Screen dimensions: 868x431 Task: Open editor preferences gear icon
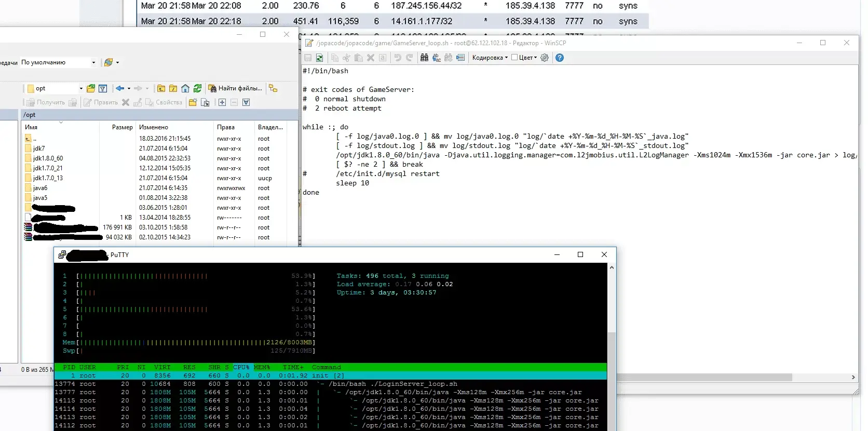point(545,58)
